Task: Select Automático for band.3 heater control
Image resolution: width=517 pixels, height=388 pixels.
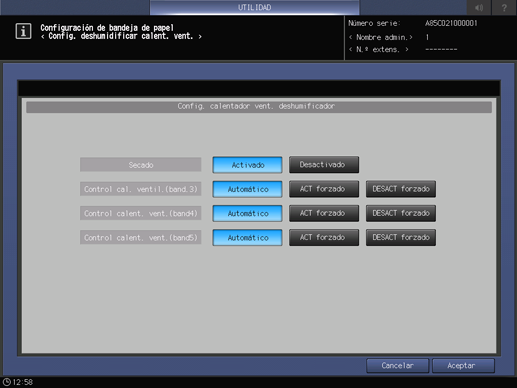Action: coord(247,189)
